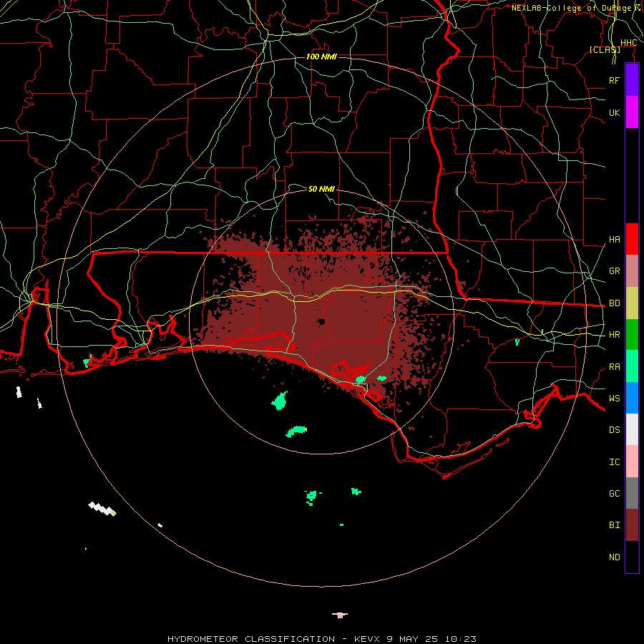Image resolution: width=644 pixels, height=644 pixels.
Task: Click the brown BI legend color swatch
Action: [x=632, y=525]
